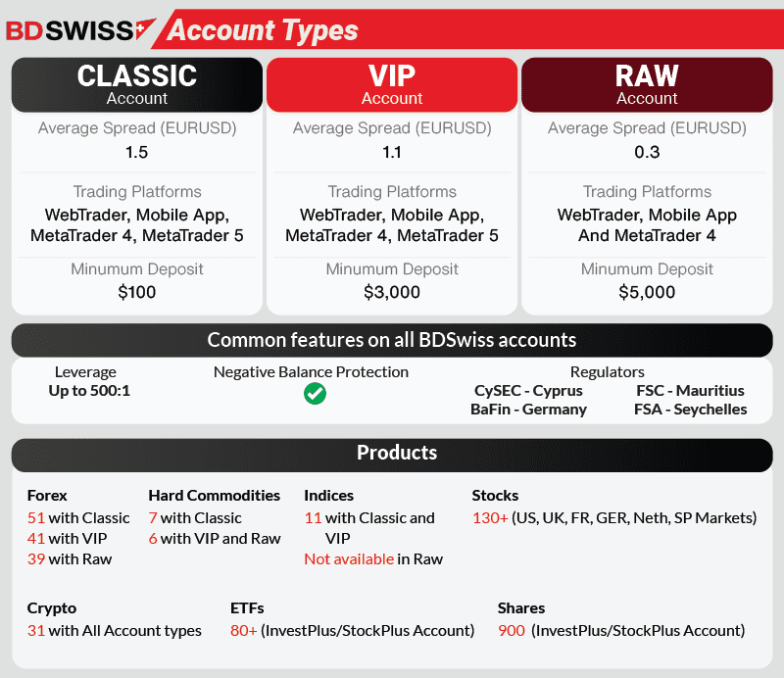The image size is (784, 678).
Task: Click the Hard Commodities heading
Action: tap(214, 496)
